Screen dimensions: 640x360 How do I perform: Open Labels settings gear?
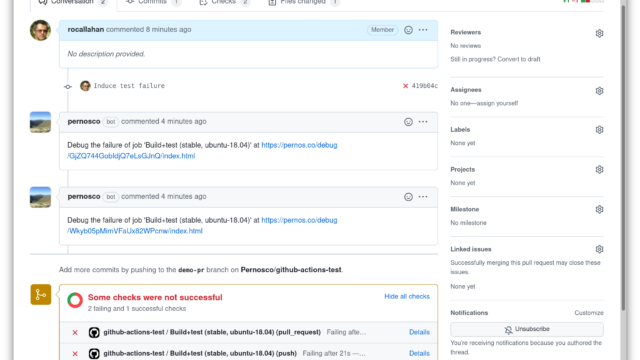click(x=599, y=130)
